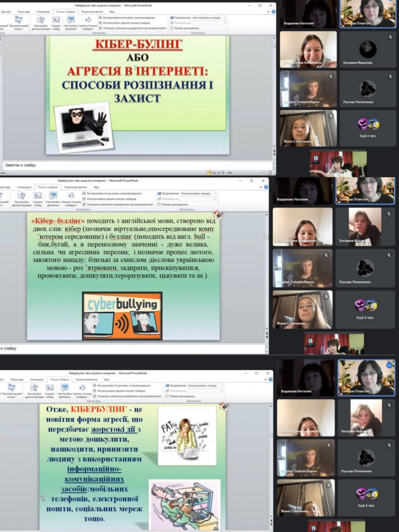Uncheck 'Воспроизвести речевое сопровождение' in top window
Viewport: 399px width, 532px height.
click(100, 18)
